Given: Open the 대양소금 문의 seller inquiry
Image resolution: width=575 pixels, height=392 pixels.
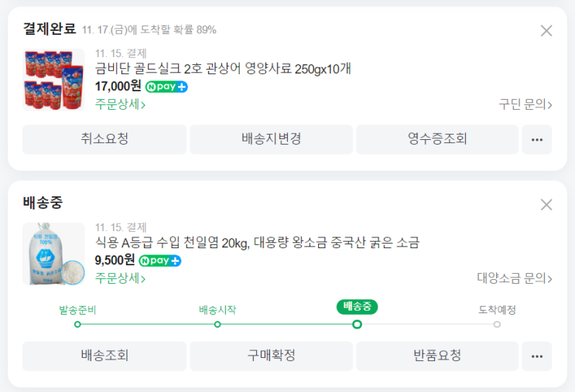Looking at the screenshot, I should click(515, 278).
